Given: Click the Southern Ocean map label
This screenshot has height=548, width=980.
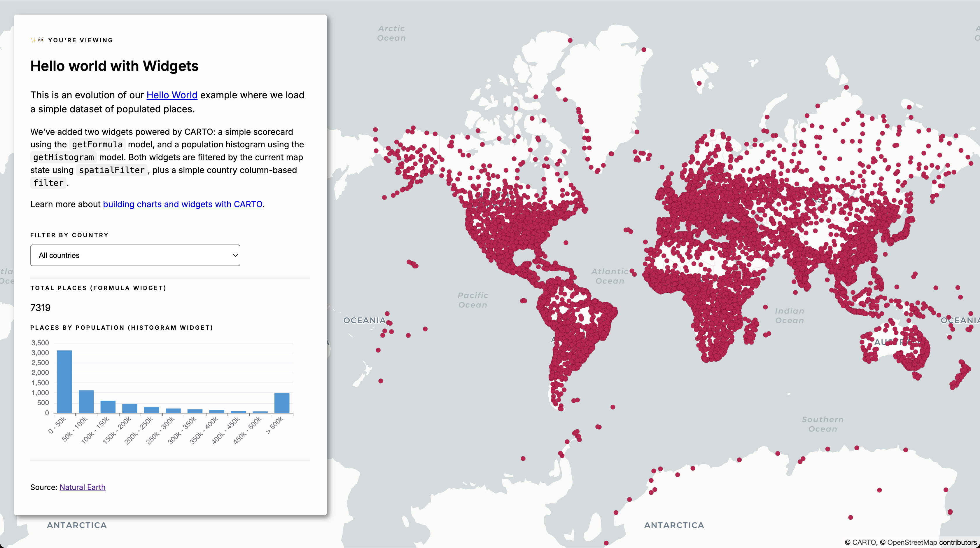Looking at the screenshot, I should click(x=822, y=424).
